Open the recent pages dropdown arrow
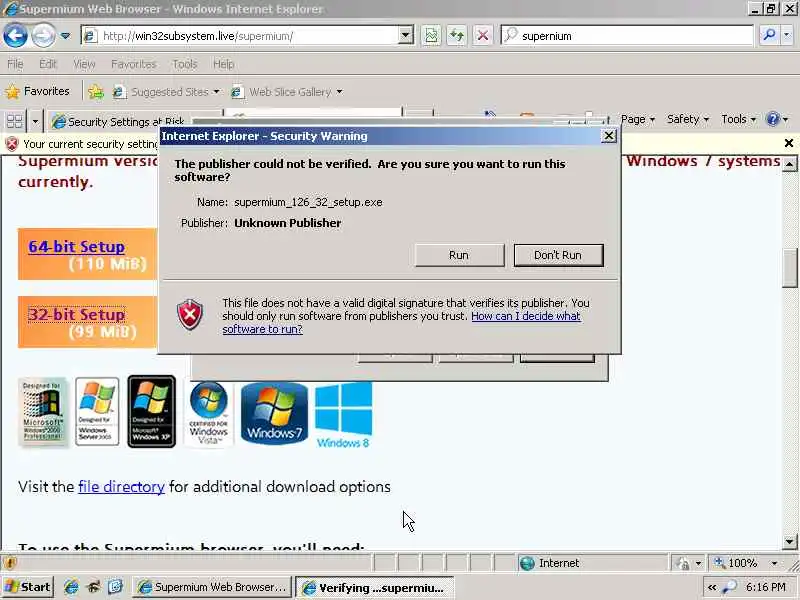This screenshot has width=800, height=600. click(66, 36)
